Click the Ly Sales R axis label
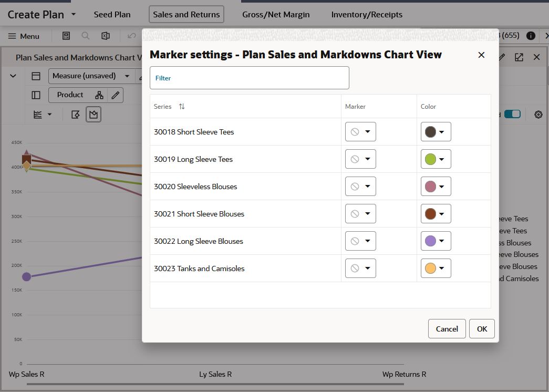The image size is (549, 392). coord(215,374)
